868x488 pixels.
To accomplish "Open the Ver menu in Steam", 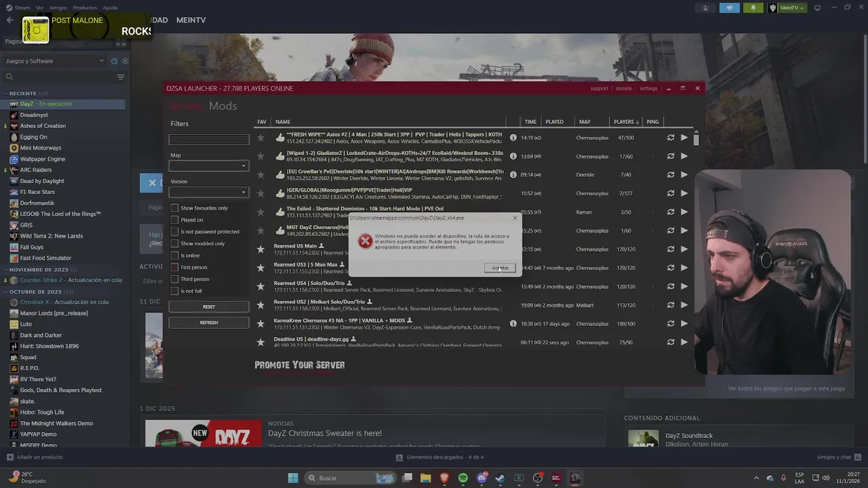I will (39, 7).
